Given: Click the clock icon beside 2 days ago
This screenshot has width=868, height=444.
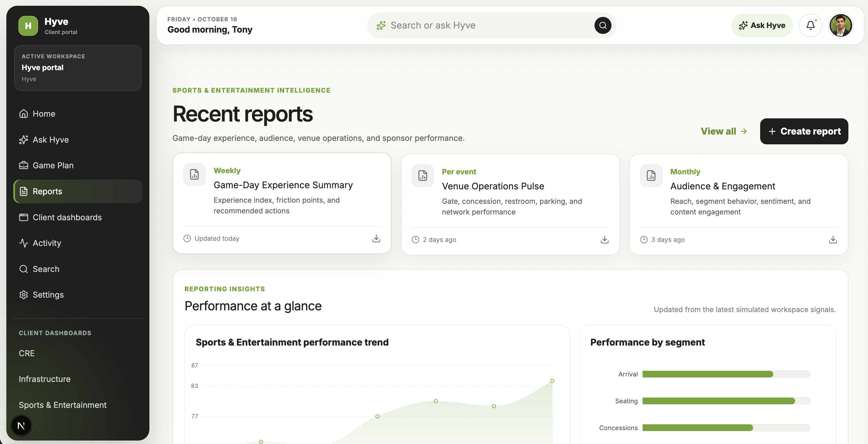Looking at the screenshot, I should 416,240.
